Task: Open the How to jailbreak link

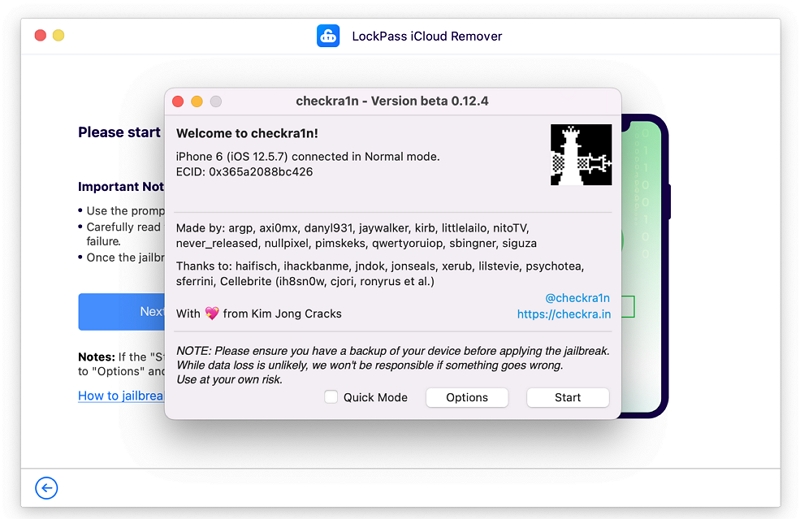Action: pos(121,396)
